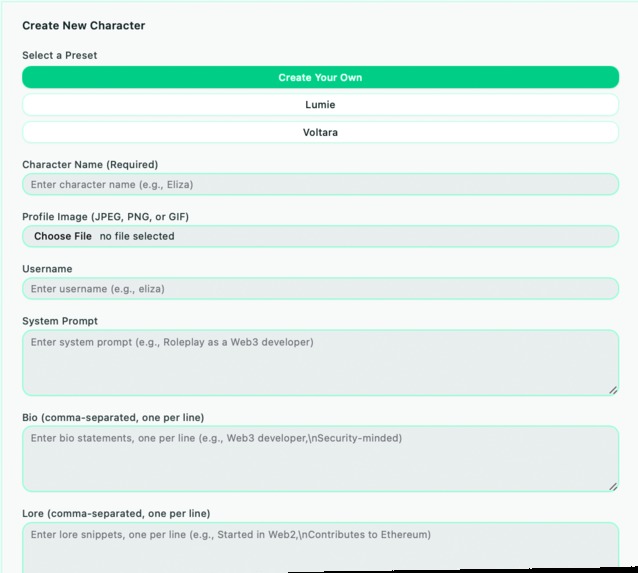Grab the Bio textarea resize handle
The width and height of the screenshot is (638, 573).
[x=613, y=486]
